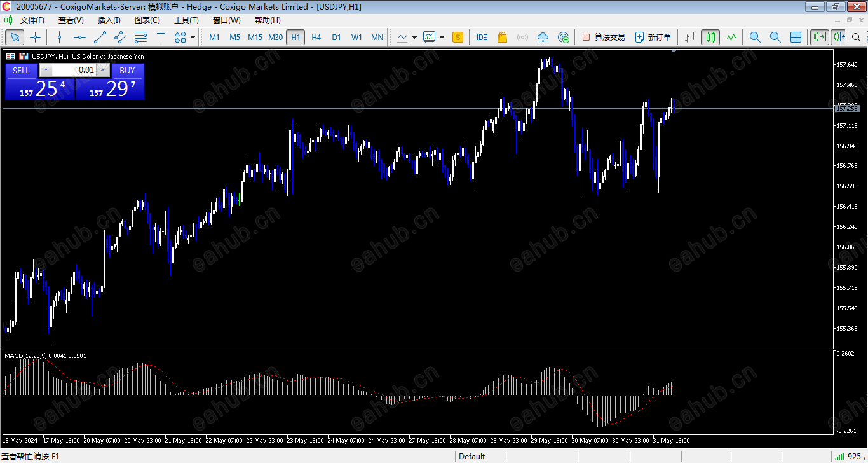This screenshot has height=463, width=868.
Task: Decrease trade volume with down arrow
Action: [46, 70]
